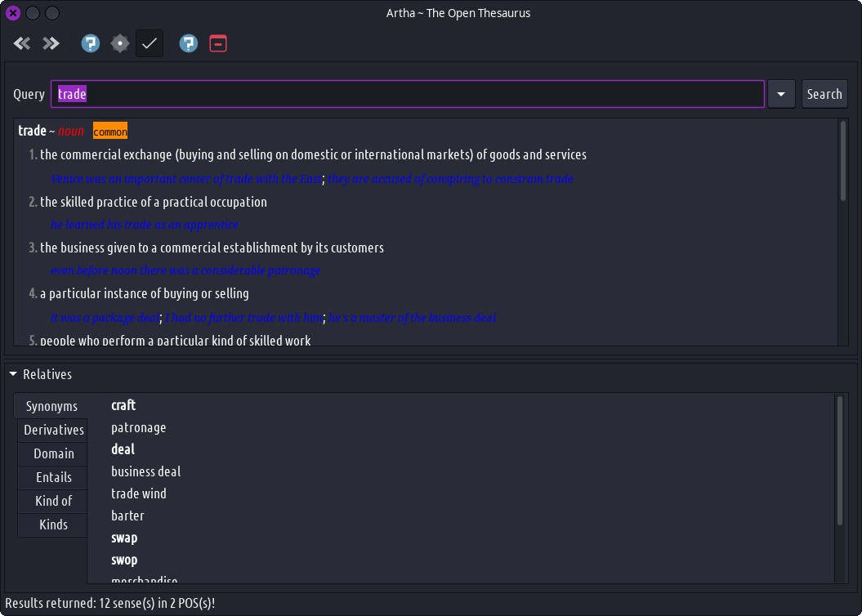Click the definitions pane vertical scrollbar

pos(843,161)
